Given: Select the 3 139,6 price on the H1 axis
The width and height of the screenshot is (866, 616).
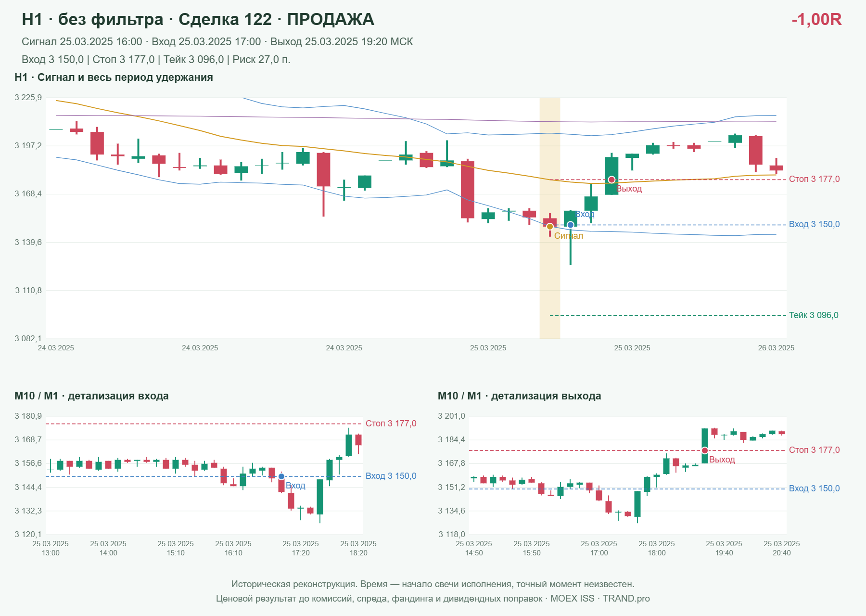Looking at the screenshot, I should pos(28,242).
